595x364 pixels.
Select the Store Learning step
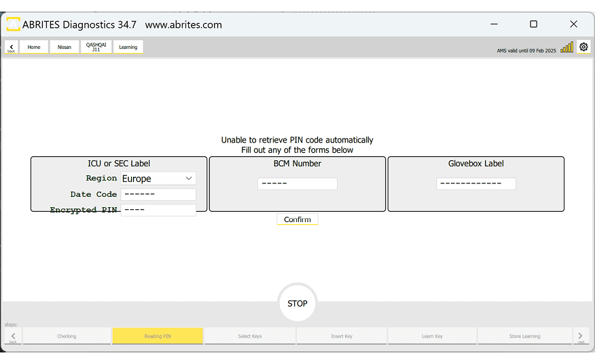pos(524,336)
